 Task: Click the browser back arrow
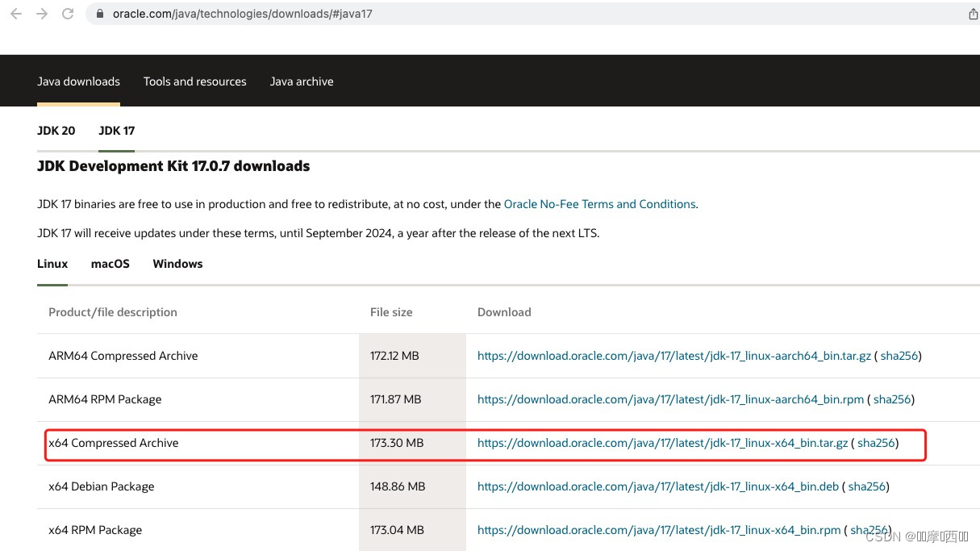pos(16,14)
